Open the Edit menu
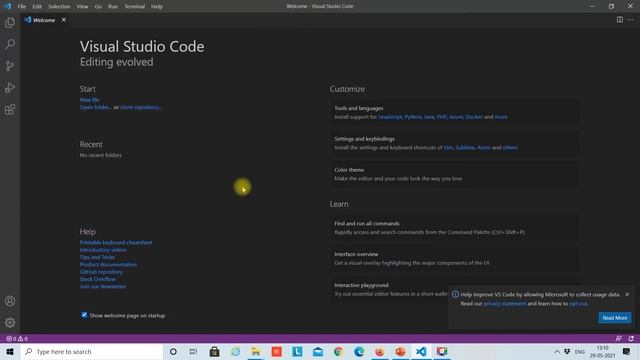Image resolution: width=640 pixels, height=360 pixels. (x=37, y=7)
